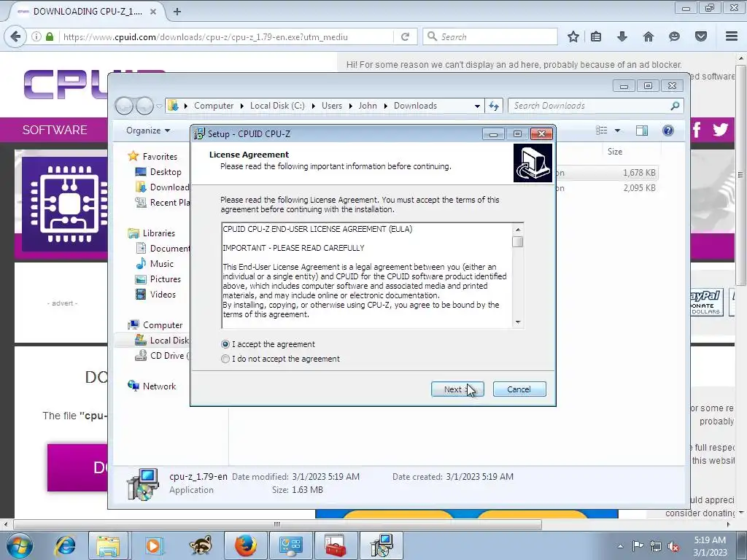
Task: Open Organize menu in Explorer window
Action: (147, 131)
